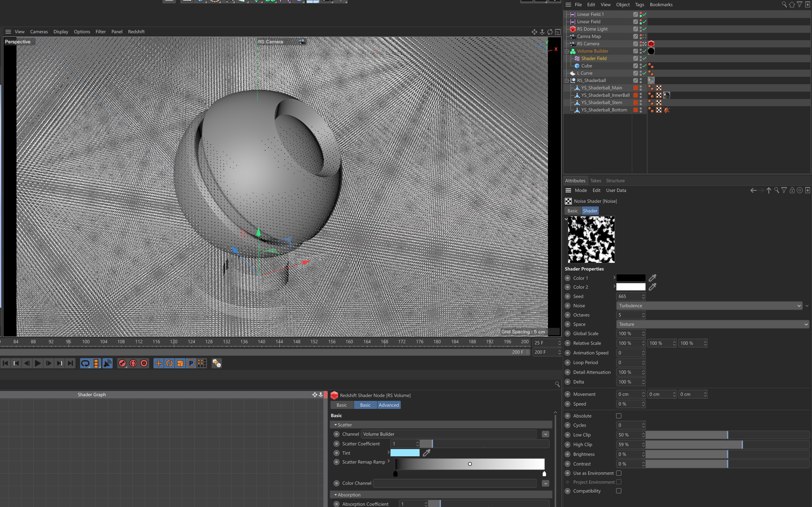This screenshot has width=812, height=507.
Task: Click the motion system spheres icon
Action: coord(217,363)
